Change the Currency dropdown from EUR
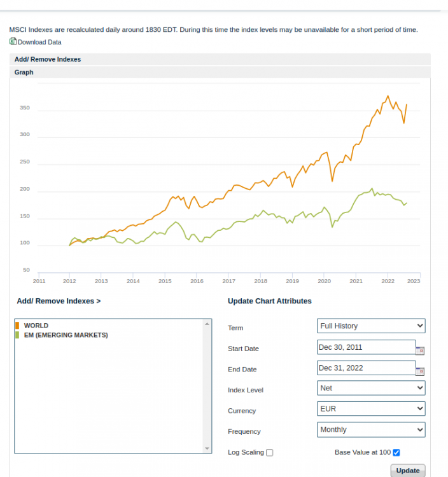 click(371, 409)
